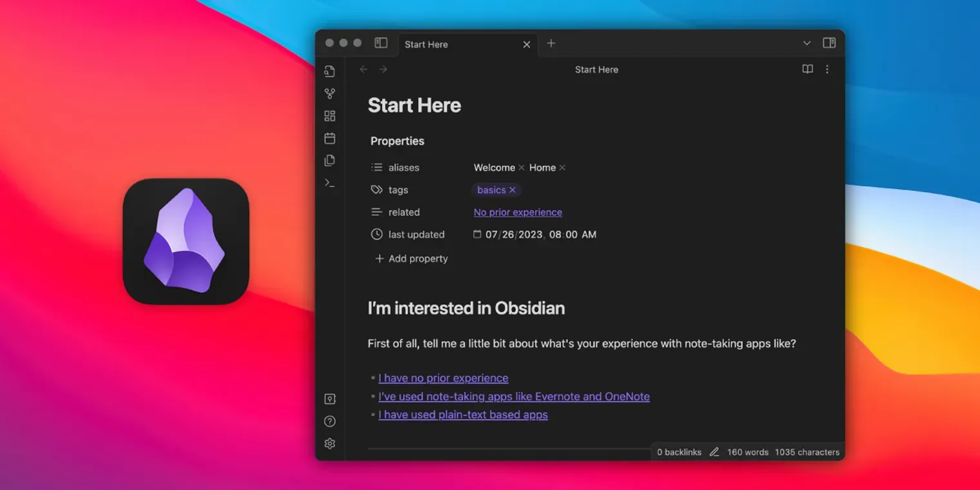Select the Start Here tab
This screenshot has height=490, width=980.
[451, 44]
